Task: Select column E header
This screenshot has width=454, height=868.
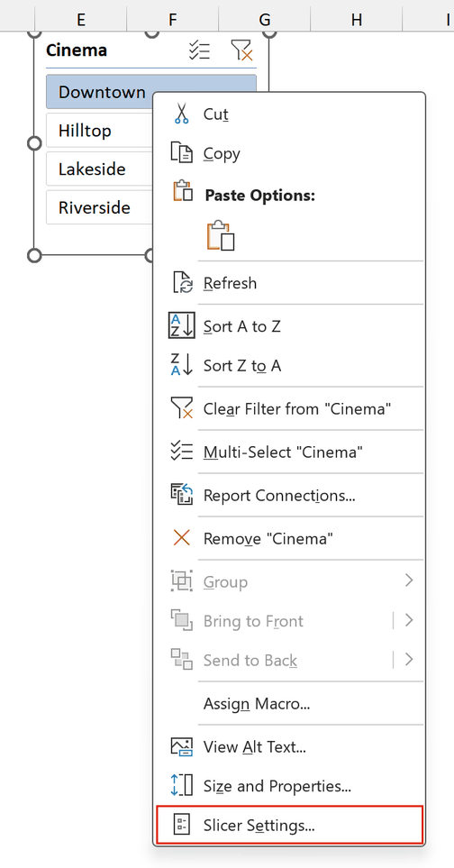Action: click(81, 20)
